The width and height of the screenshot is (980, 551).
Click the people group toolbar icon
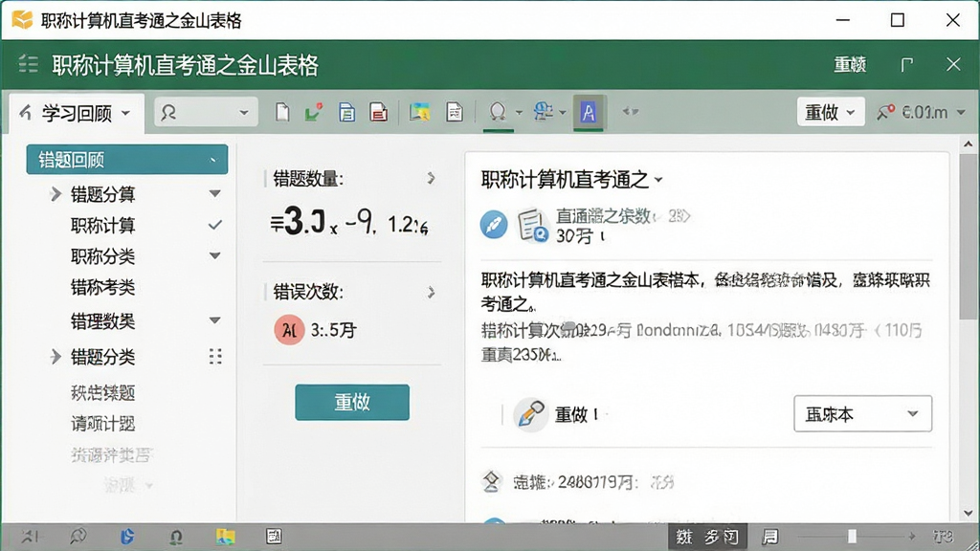coord(544,113)
